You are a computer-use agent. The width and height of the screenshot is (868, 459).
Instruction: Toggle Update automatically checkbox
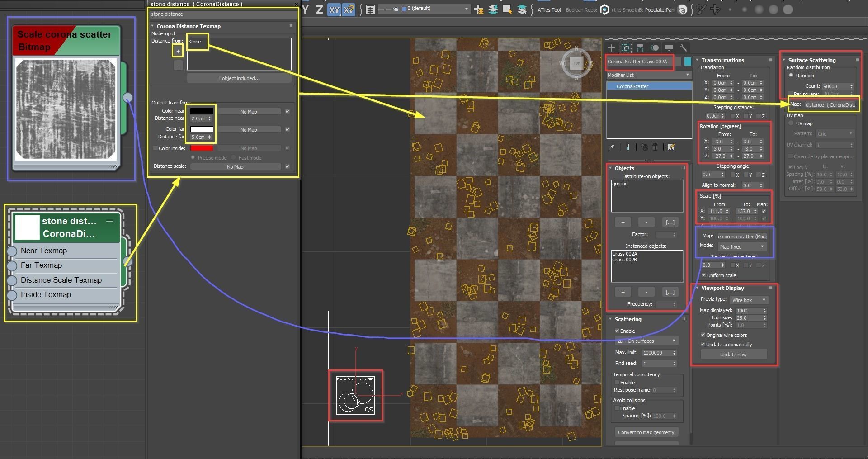pos(703,345)
